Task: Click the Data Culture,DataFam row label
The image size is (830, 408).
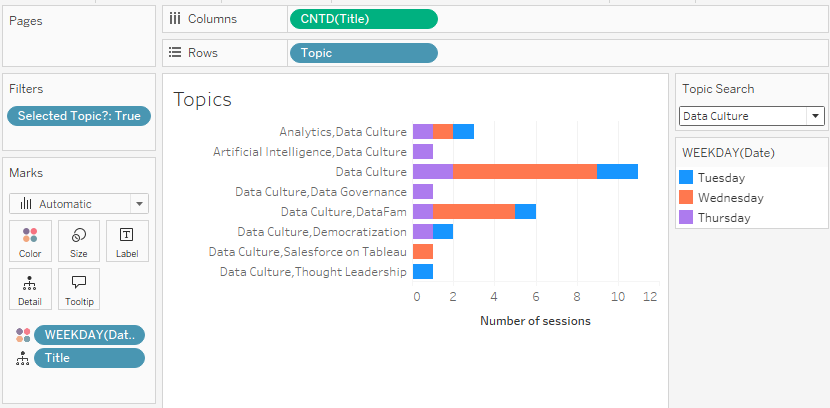Action: click(343, 211)
